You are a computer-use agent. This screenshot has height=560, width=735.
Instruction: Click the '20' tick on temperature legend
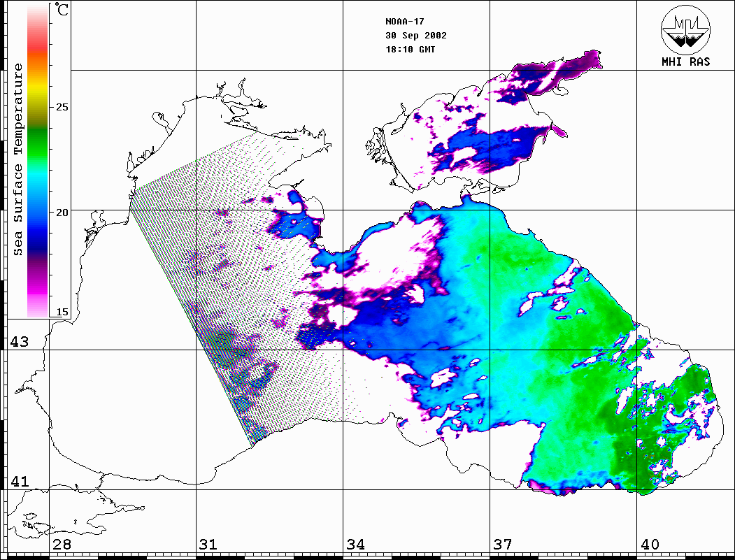(62, 213)
